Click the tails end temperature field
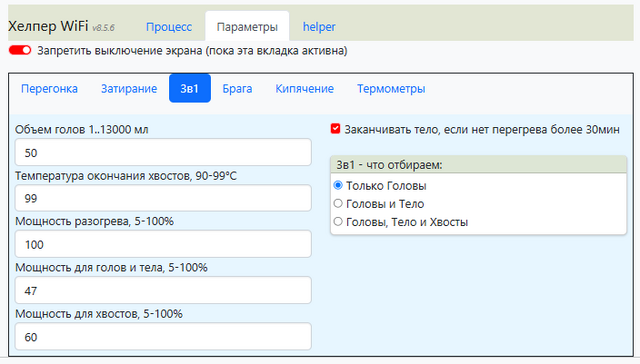Screen dimensions: 640x364 point(163,198)
